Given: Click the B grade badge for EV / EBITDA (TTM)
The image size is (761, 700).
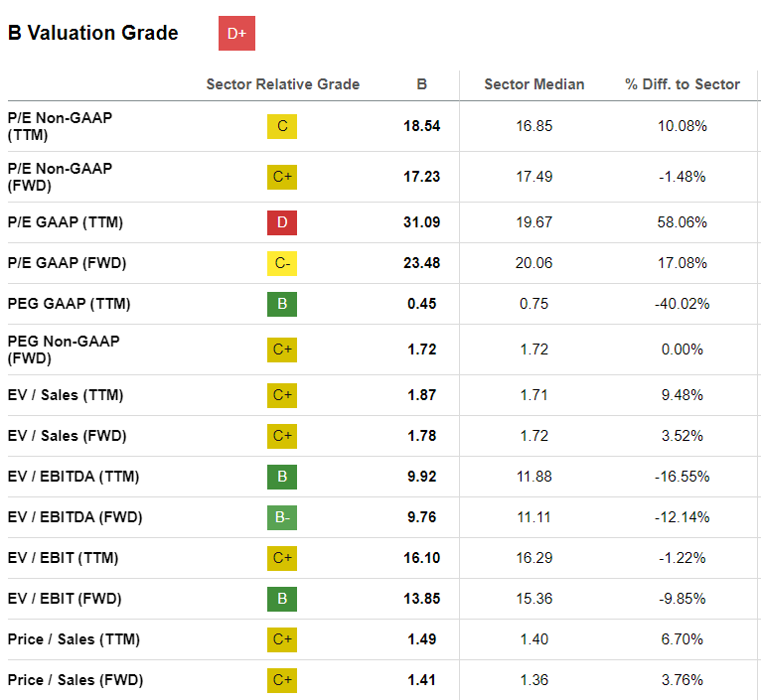Looking at the screenshot, I should pyautogui.click(x=282, y=477).
